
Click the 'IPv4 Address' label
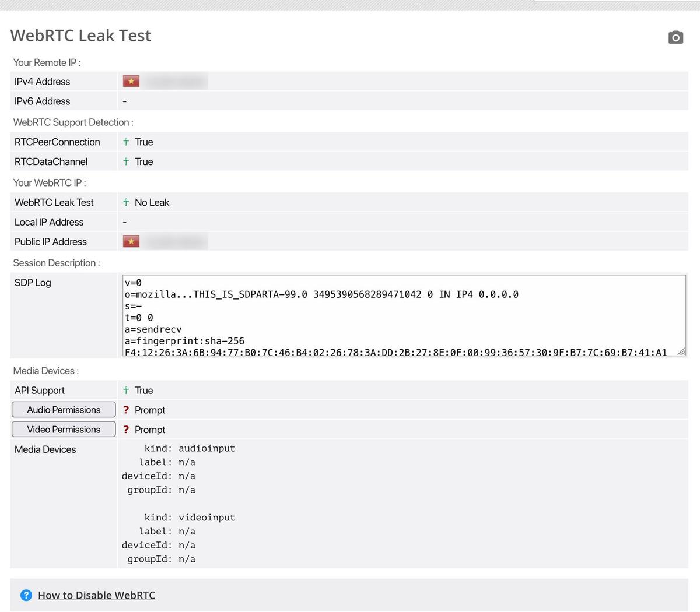[42, 81]
